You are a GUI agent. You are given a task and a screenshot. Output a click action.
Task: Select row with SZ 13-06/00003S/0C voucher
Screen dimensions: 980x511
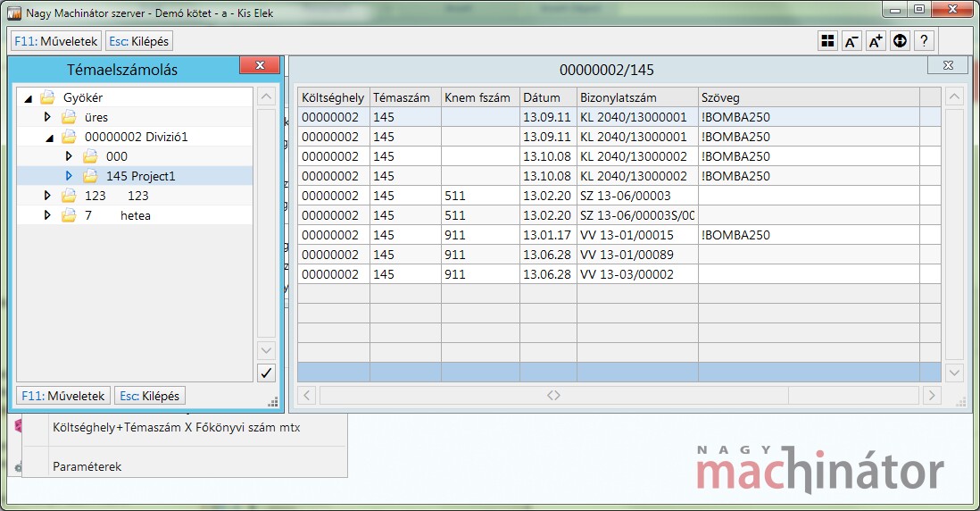point(619,215)
